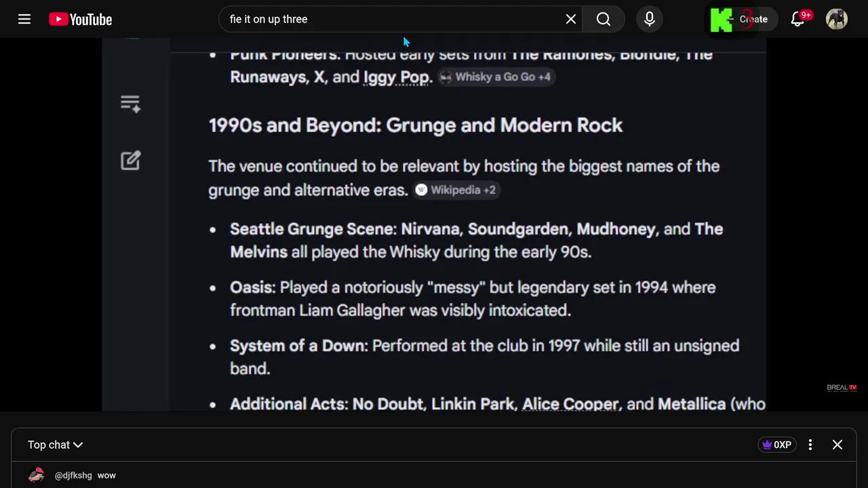Open the chat three-dot options menu
Screen dimensions: 868x488
click(810, 445)
